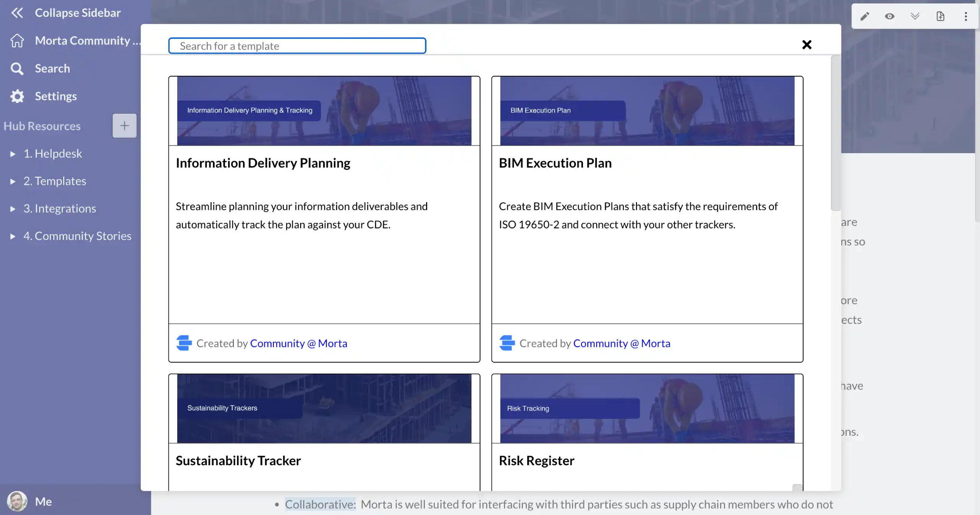This screenshot has height=515, width=980.
Task: Expand the 2. Templates section
Action: [13, 181]
